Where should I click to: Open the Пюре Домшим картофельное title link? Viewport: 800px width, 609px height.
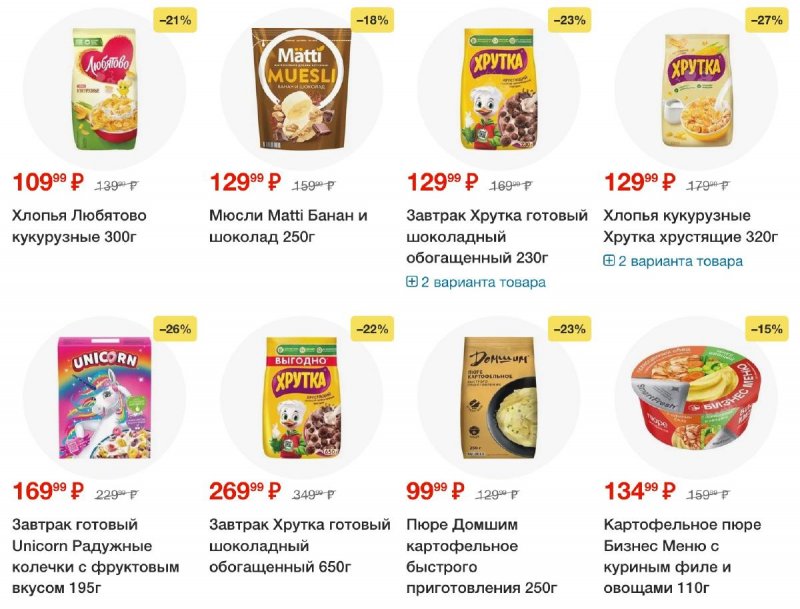[x=482, y=556]
